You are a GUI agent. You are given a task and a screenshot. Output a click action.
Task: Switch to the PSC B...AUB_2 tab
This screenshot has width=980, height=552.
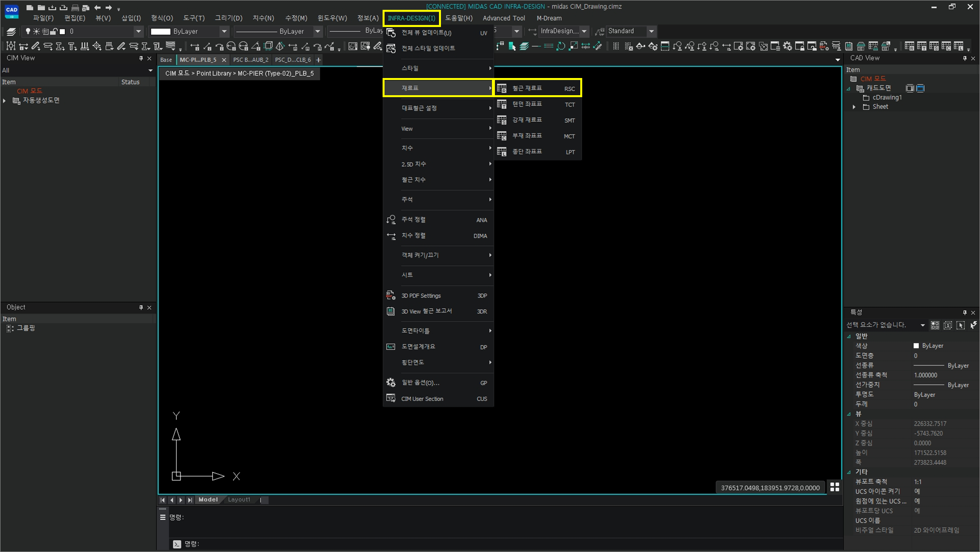click(x=251, y=60)
